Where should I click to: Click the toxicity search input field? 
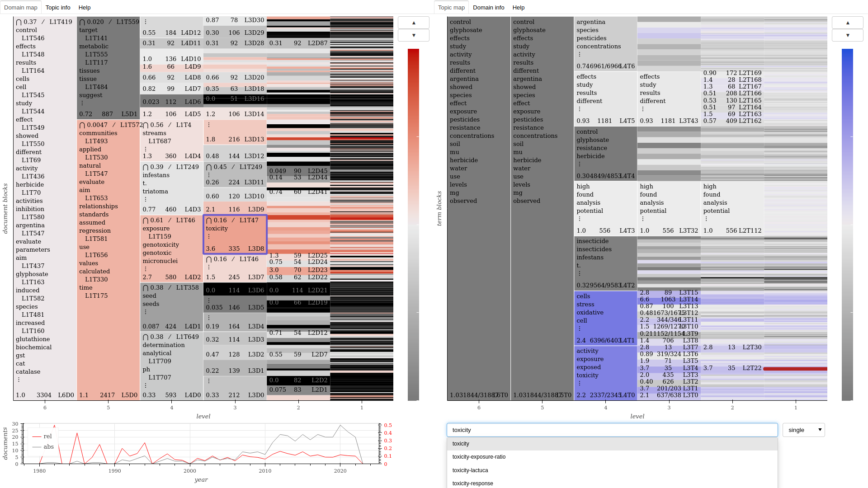612,430
